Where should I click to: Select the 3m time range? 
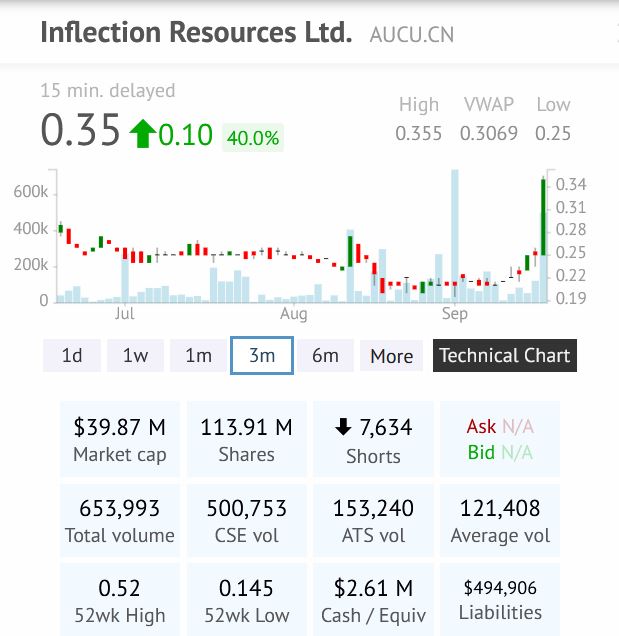(262, 356)
